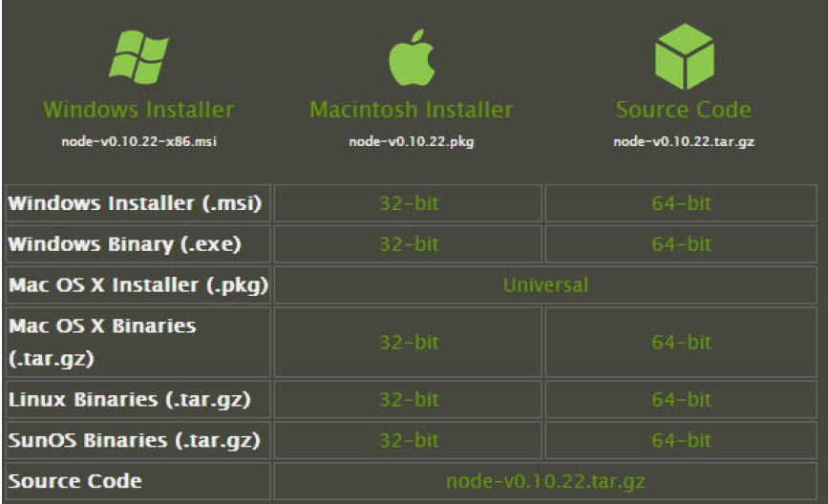Screen dimensions: 828x504
Task: Get 32-bit Linux Binaries tarball
Action: pyautogui.click(x=410, y=400)
